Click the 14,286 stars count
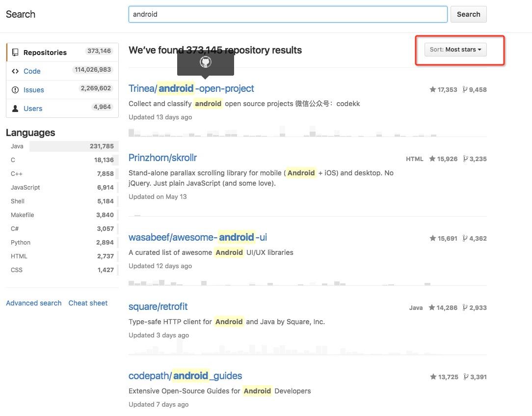 pyautogui.click(x=447, y=307)
